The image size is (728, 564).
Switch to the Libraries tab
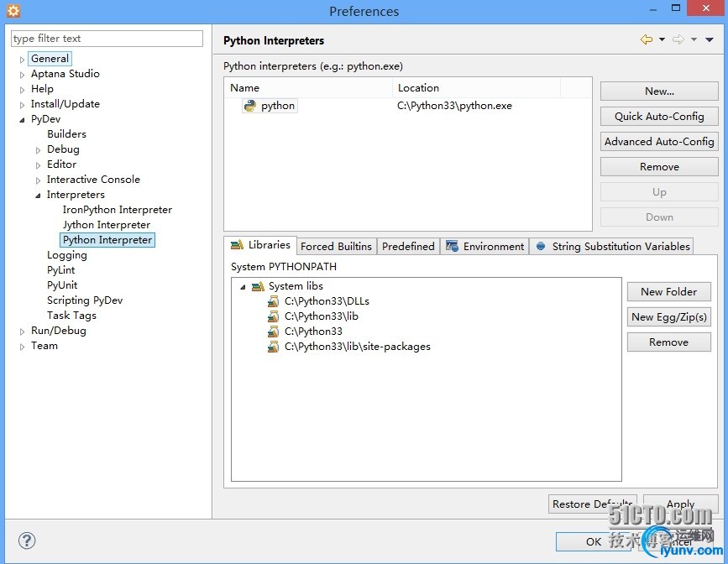point(260,245)
